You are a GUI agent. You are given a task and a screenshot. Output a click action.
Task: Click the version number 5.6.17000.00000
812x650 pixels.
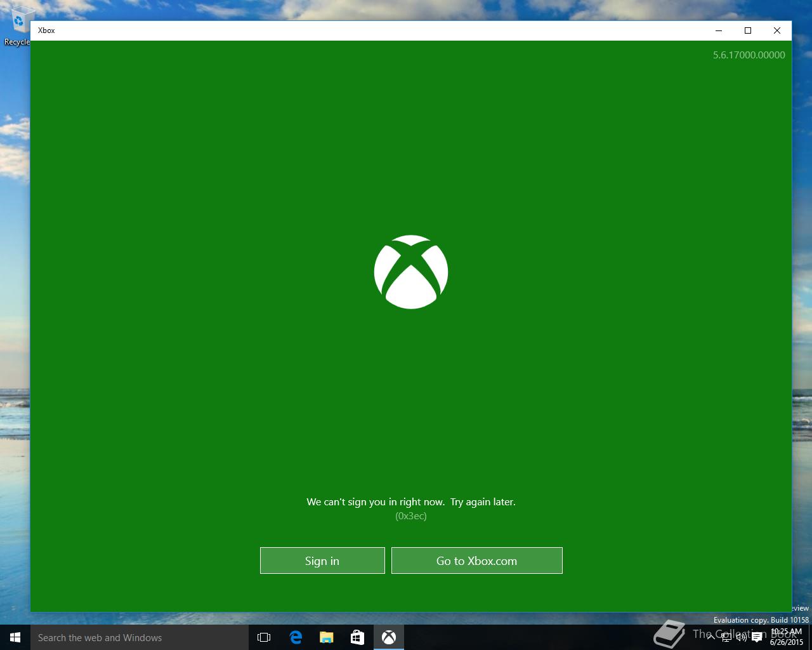pyautogui.click(x=749, y=55)
